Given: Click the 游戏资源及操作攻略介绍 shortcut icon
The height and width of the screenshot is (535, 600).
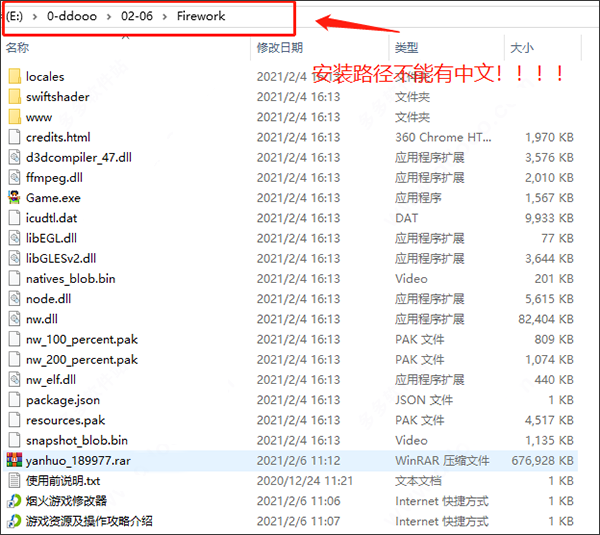Looking at the screenshot, I should pyautogui.click(x=14, y=521).
